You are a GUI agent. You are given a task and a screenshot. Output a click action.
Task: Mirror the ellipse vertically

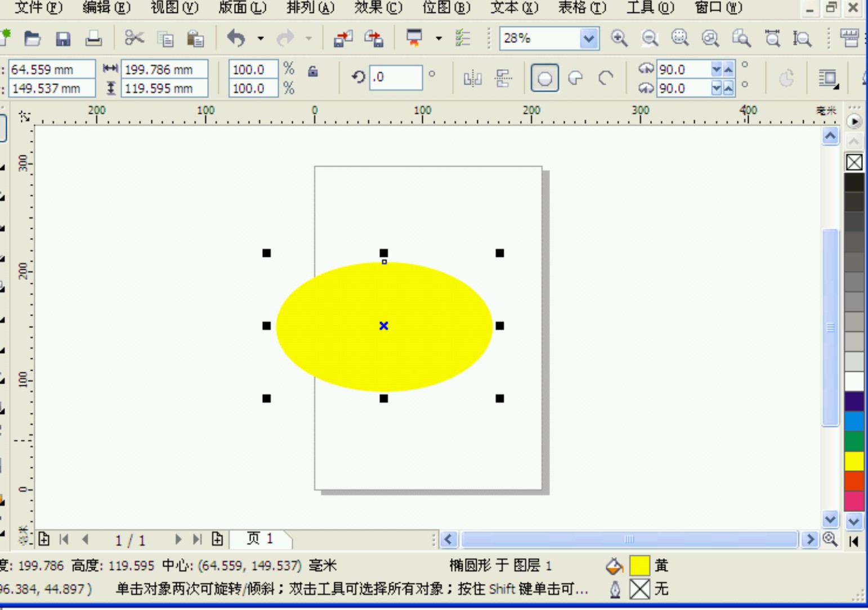point(503,78)
